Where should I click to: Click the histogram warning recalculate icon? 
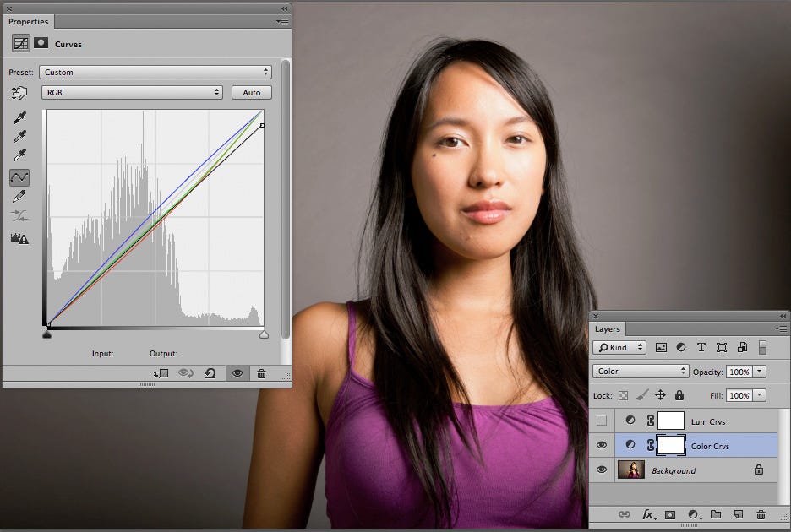tap(19, 238)
